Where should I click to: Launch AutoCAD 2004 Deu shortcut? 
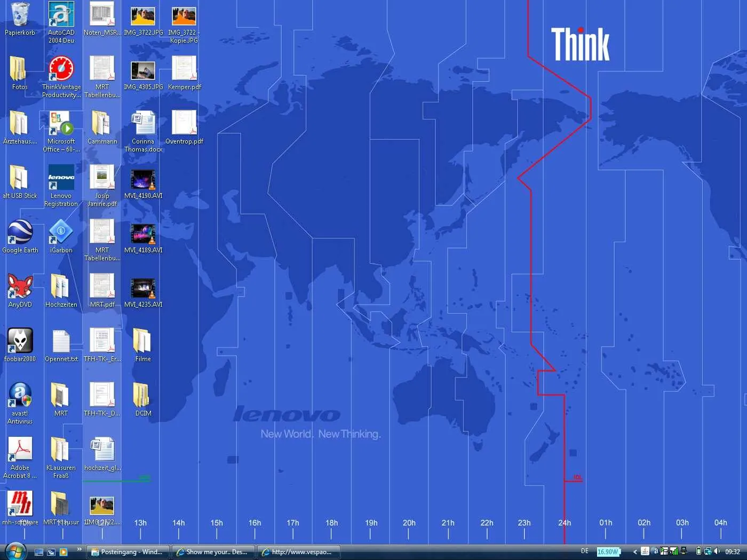click(61, 15)
